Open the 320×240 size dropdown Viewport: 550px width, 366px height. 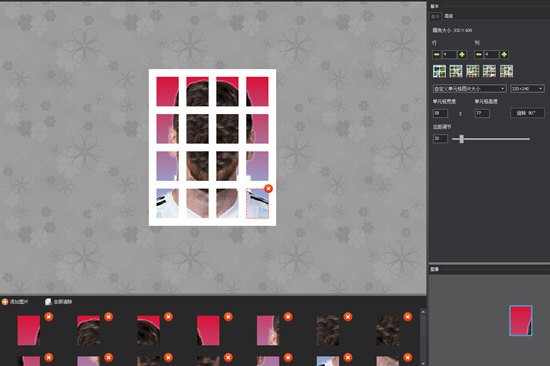click(x=527, y=88)
